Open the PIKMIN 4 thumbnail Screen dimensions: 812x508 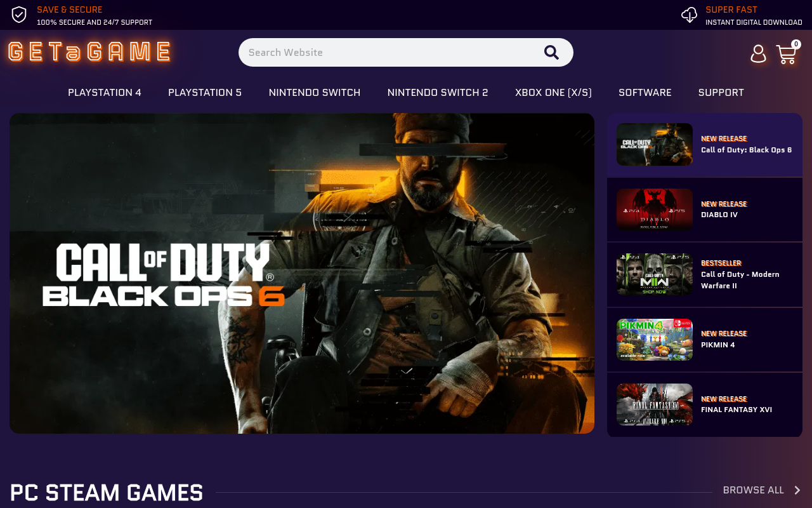tap(655, 340)
